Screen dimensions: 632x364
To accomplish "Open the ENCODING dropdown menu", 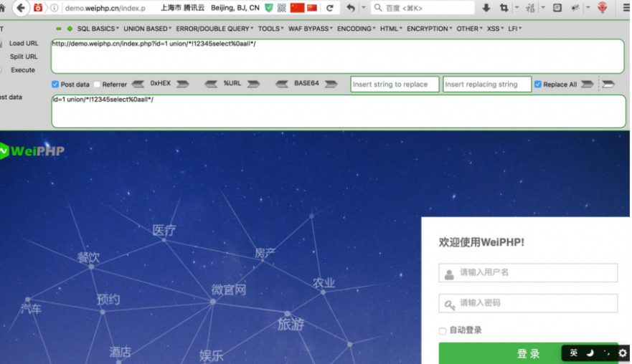I will (357, 29).
